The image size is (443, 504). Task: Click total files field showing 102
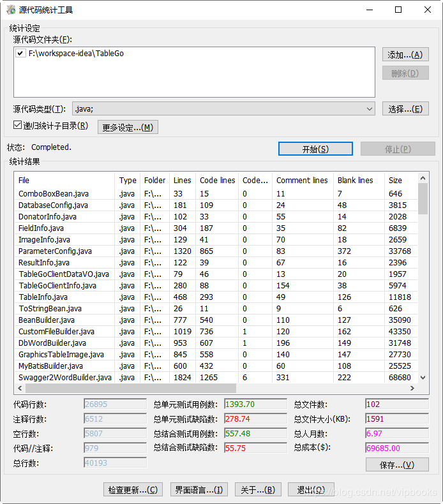(x=397, y=404)
